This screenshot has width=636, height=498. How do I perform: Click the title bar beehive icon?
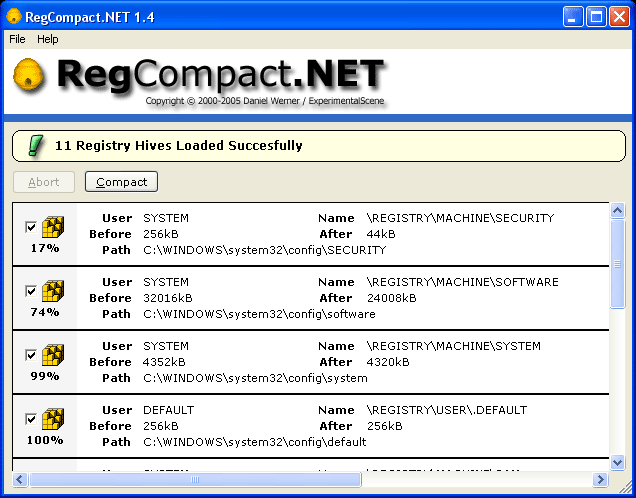[x=14, y=17]
